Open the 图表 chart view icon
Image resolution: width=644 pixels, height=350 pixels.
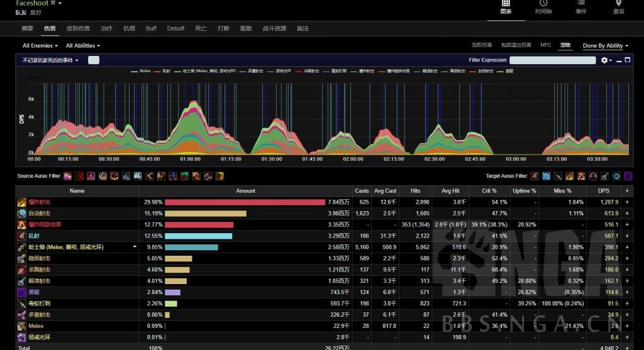pos(506,4)
